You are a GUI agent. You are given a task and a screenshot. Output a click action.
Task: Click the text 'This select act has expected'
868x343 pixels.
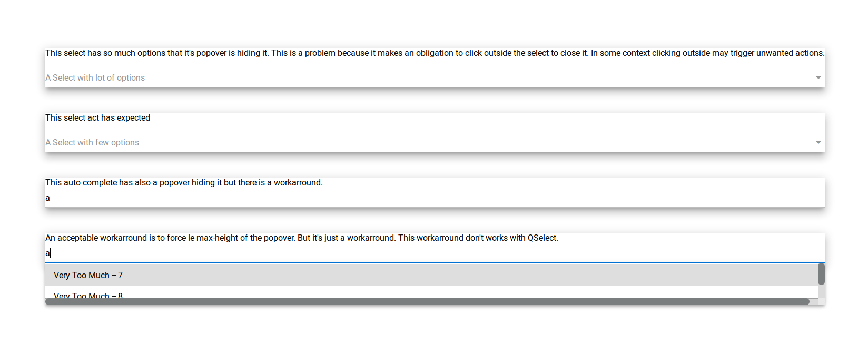(97, 117)
